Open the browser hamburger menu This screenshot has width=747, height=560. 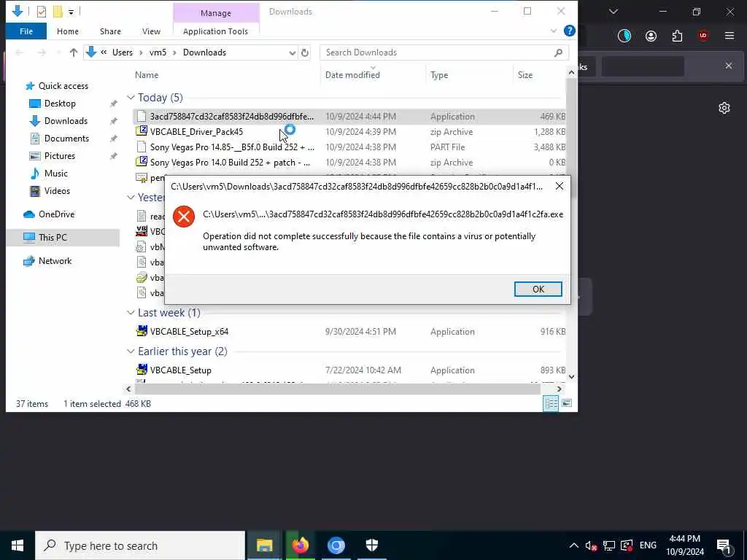729,36
